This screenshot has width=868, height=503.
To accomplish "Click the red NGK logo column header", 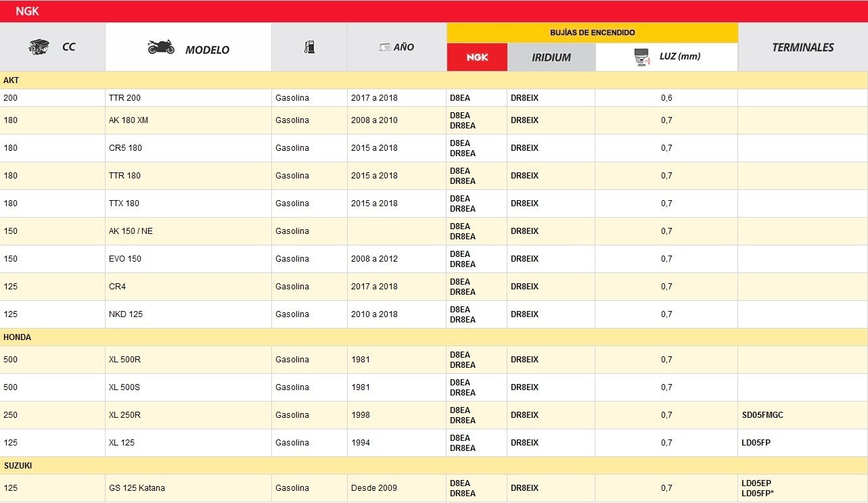I will pyautogui.click(x=477, y=57).
